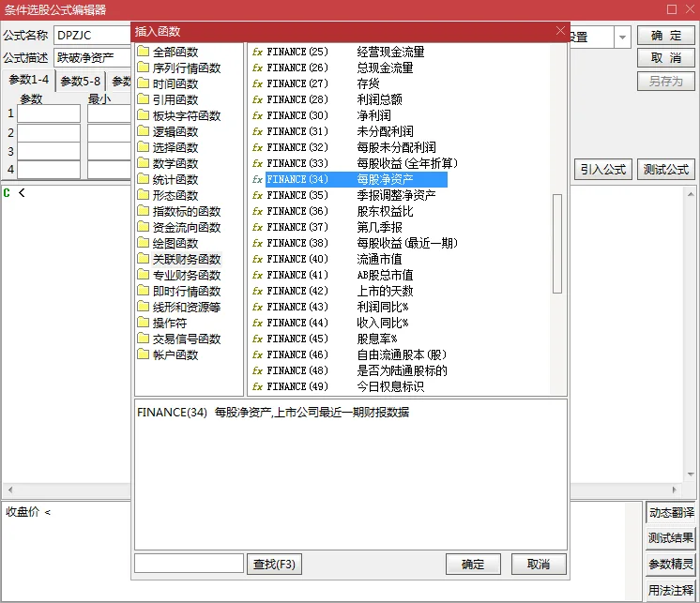Click the Fx icon beside FINANCE(25)
The width and height of the screenshot is (700, 603).
tap(257, 52)
